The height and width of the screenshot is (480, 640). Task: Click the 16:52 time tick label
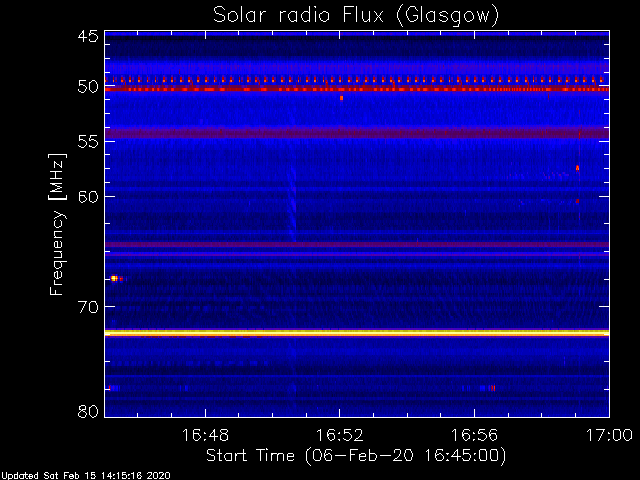point(340,435)
